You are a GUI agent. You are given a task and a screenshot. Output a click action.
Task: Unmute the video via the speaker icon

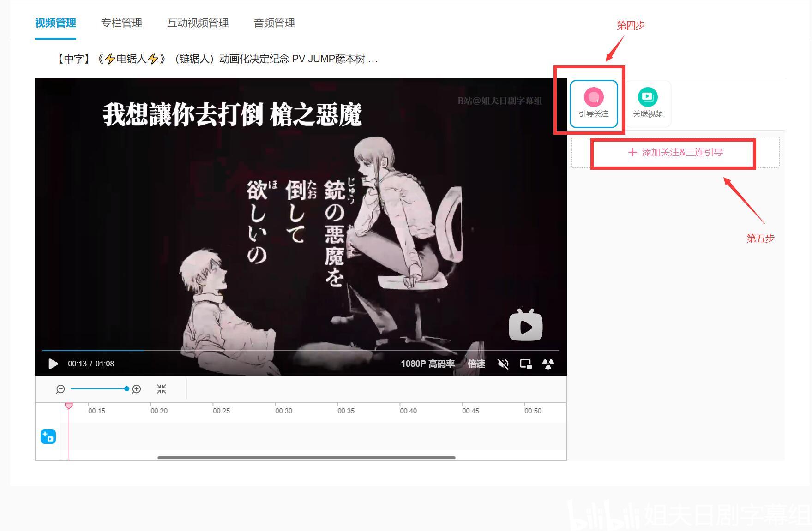pyautogui.click(x=503, y=364)
